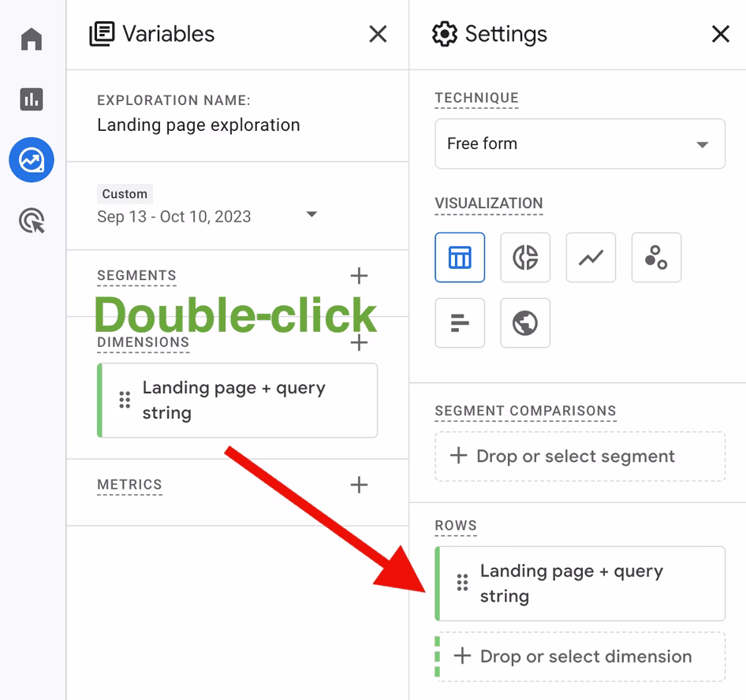Select the bar chart visualization
The width and height of the screenshot is (746, 700).
tap(460, 323)
